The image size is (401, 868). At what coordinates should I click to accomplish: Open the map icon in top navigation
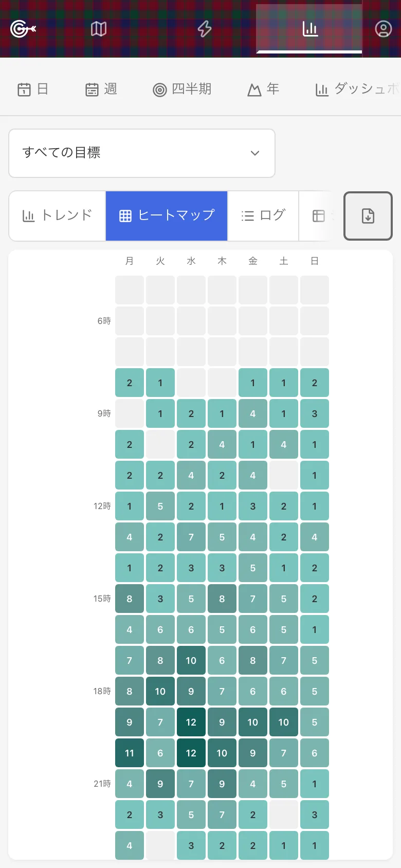(99, 29)
